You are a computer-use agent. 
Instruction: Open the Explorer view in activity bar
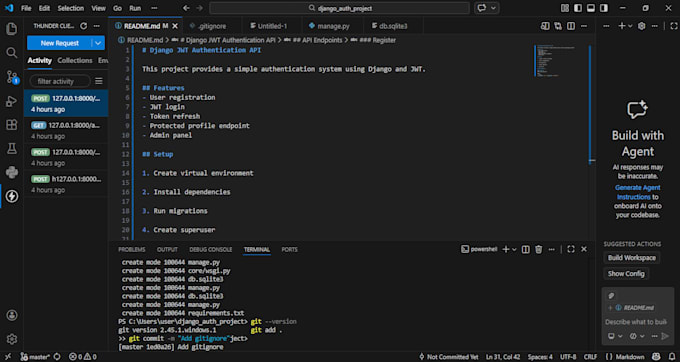coord(12,29)
